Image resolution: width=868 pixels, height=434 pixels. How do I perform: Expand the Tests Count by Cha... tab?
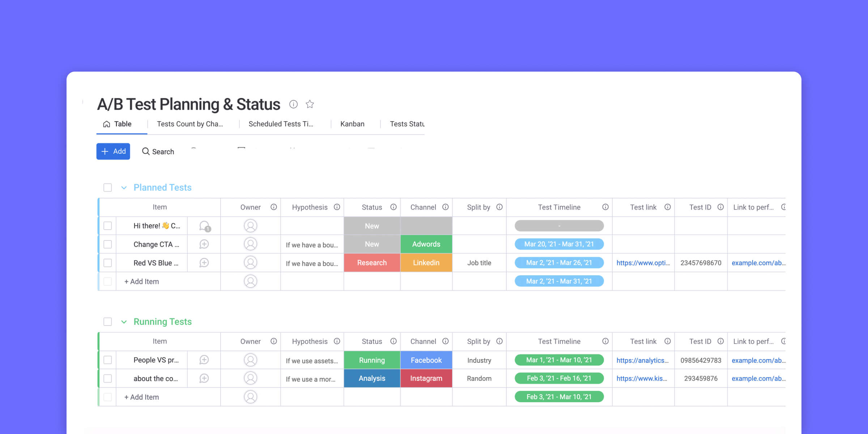[190, 123]
